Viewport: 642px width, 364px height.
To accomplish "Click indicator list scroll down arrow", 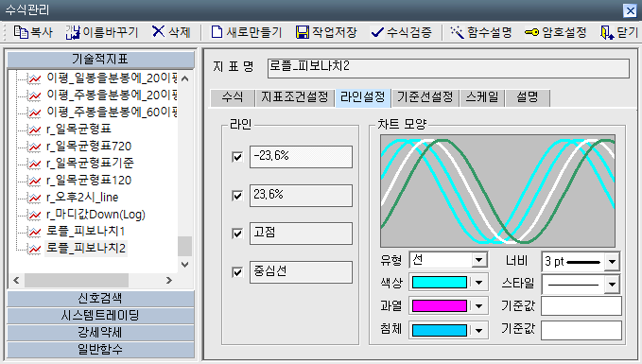I will click(x=185, y=265).
